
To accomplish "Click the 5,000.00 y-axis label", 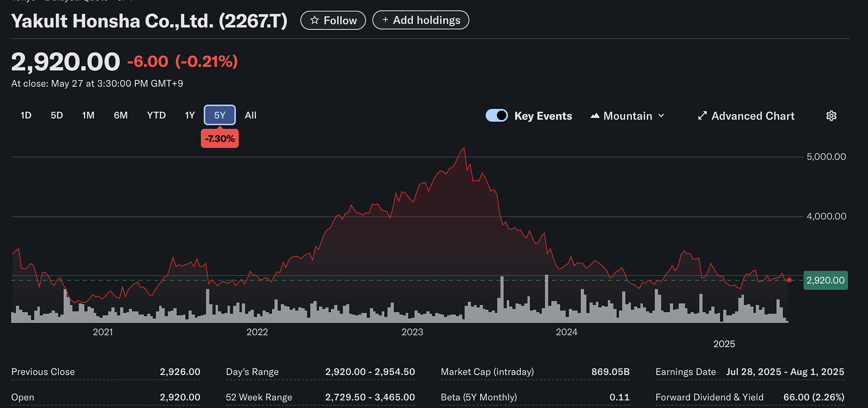I will (826, 157).
